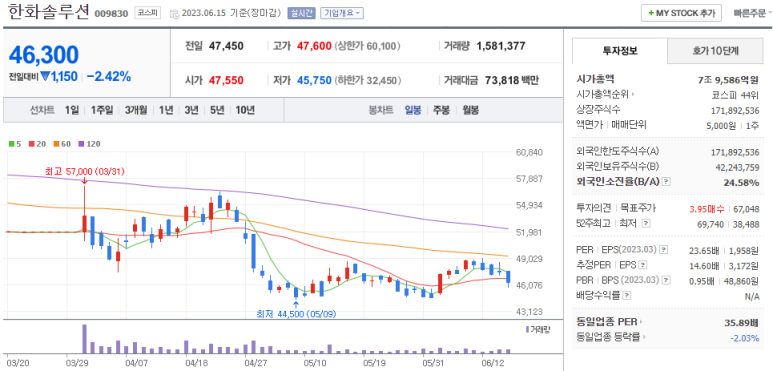Click the 외국인보유주식수(B) value 42,243,759
Image resolution: width=773 pixels, height=371 pixels.
[x=737, y=168]
